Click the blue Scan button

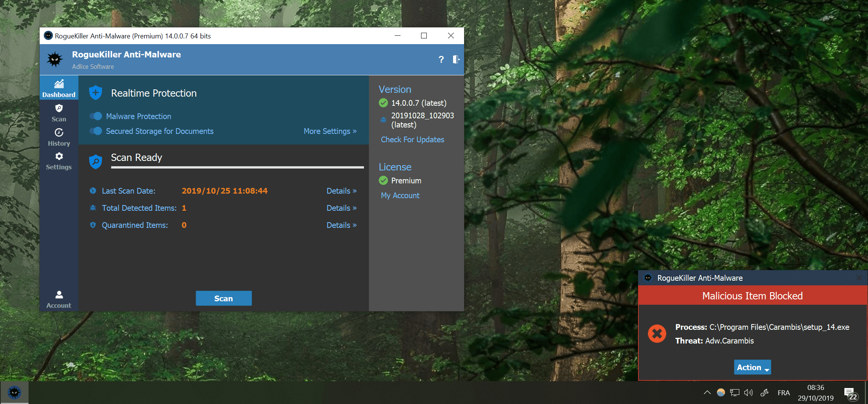223,298
